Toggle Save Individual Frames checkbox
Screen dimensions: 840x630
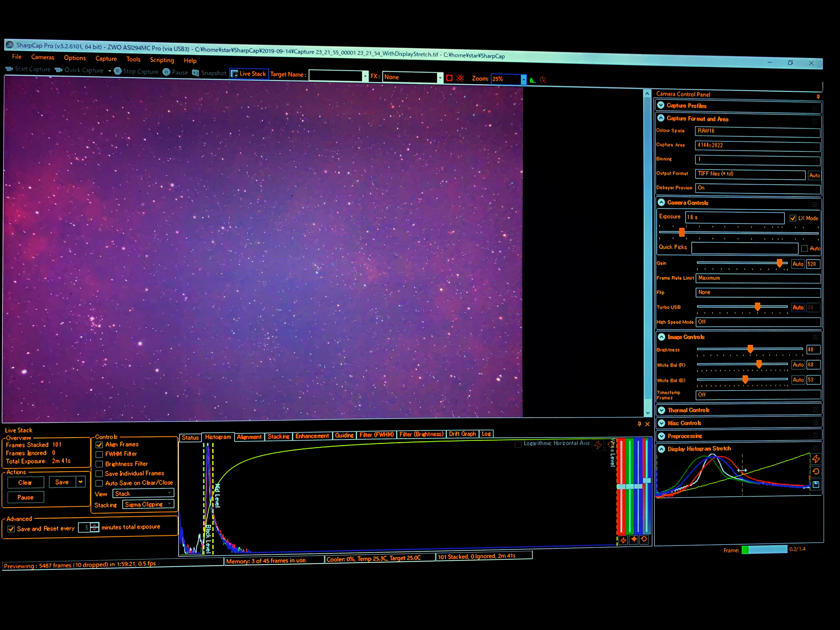tap(100, 474)
